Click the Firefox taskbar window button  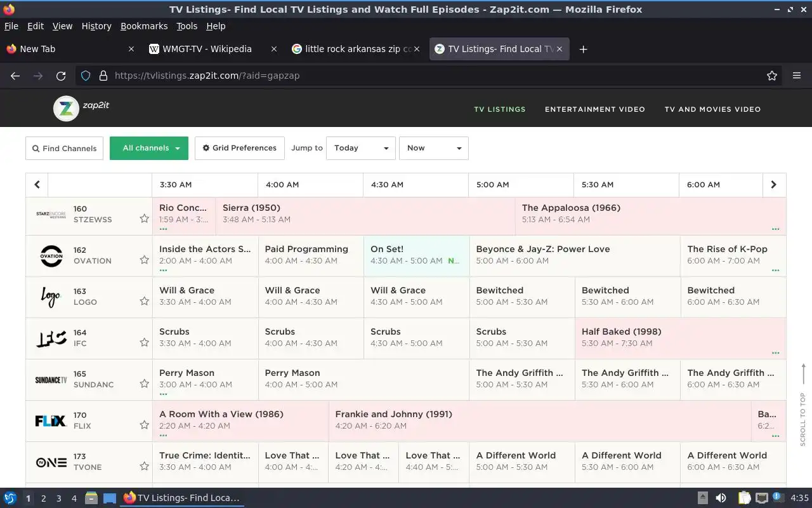coord(183,498)
